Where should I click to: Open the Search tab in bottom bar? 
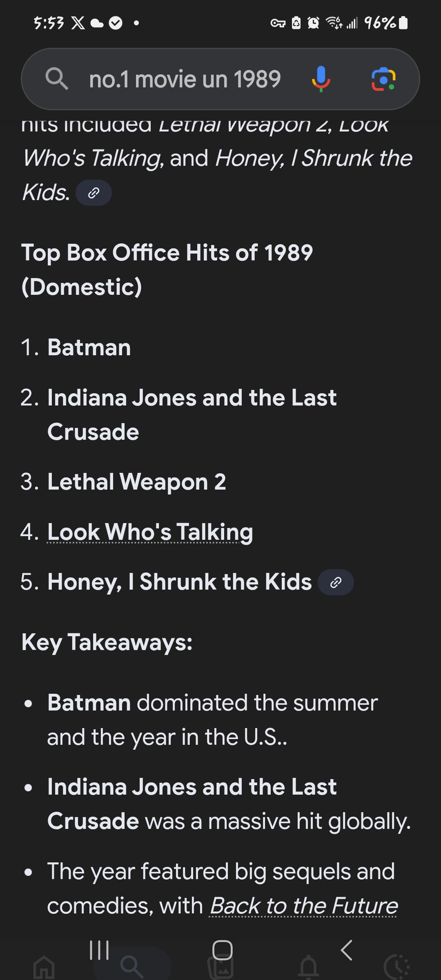click(x=132, y=967)
